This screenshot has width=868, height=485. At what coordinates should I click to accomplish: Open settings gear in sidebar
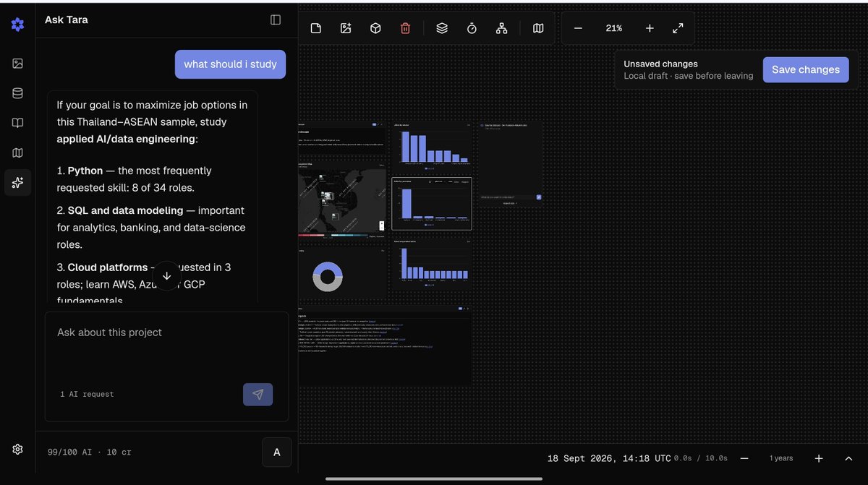tap(17, 449)
